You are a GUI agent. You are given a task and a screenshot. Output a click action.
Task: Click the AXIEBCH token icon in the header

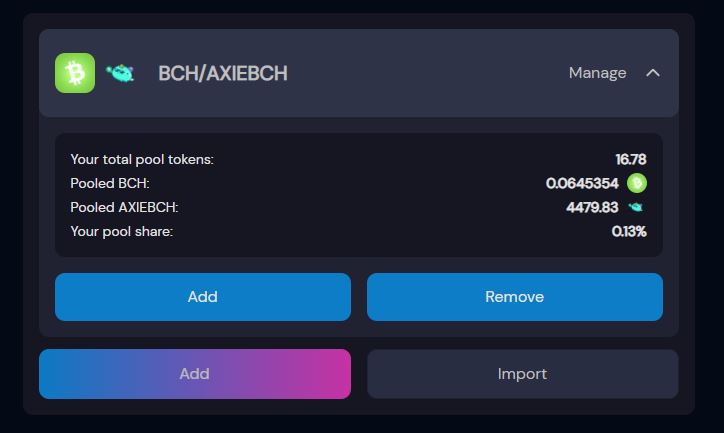(120, 73)
